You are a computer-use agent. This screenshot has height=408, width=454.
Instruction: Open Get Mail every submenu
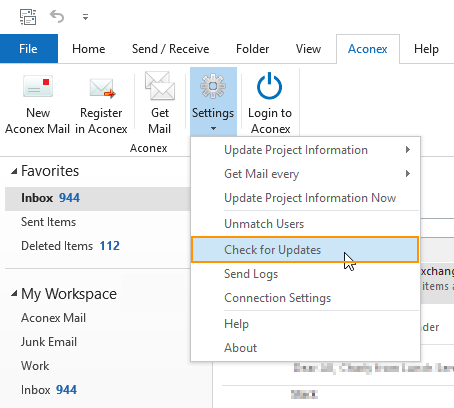(305, 174)
